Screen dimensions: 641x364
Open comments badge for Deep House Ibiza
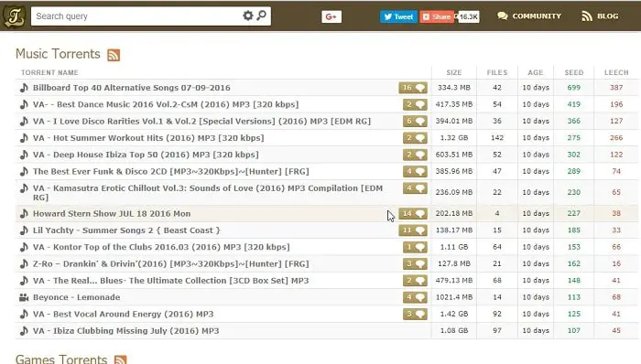coord(415,155)
